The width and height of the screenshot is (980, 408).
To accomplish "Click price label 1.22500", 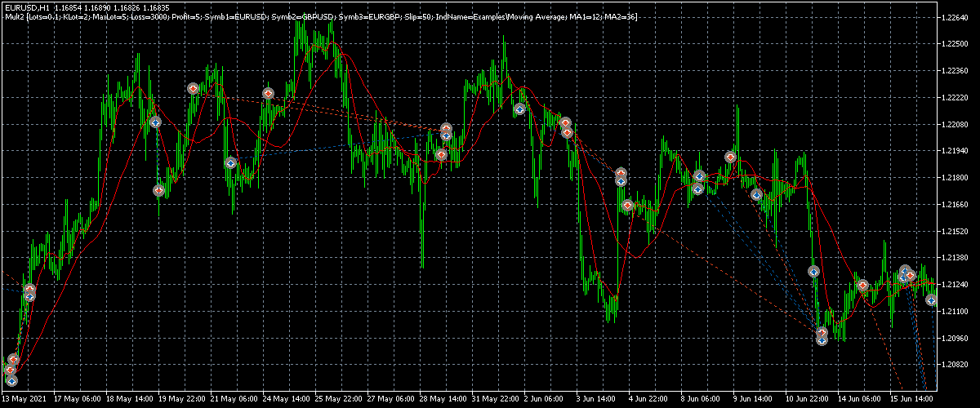I will pos(955,45).
